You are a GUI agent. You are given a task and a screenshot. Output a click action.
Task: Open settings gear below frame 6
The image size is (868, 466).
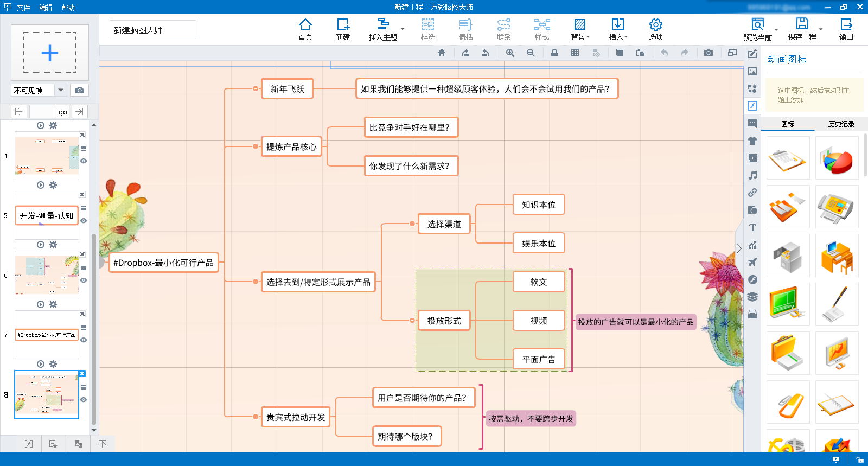pyautogui.click(x=53, y=304)
